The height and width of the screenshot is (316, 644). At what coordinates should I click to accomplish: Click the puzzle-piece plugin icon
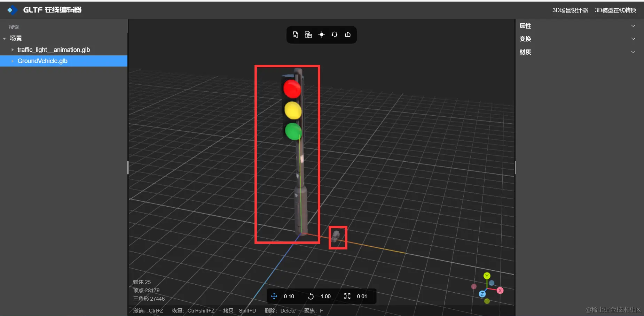308,34
